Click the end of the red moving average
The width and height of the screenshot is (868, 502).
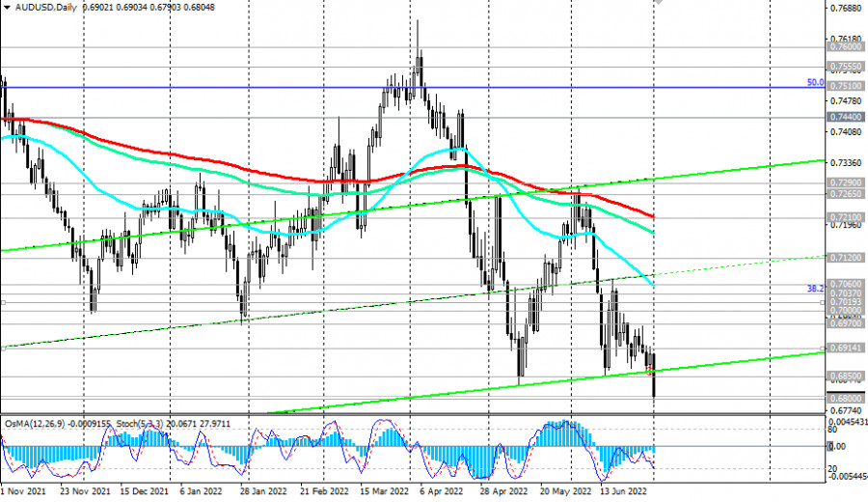click(654, 216)
